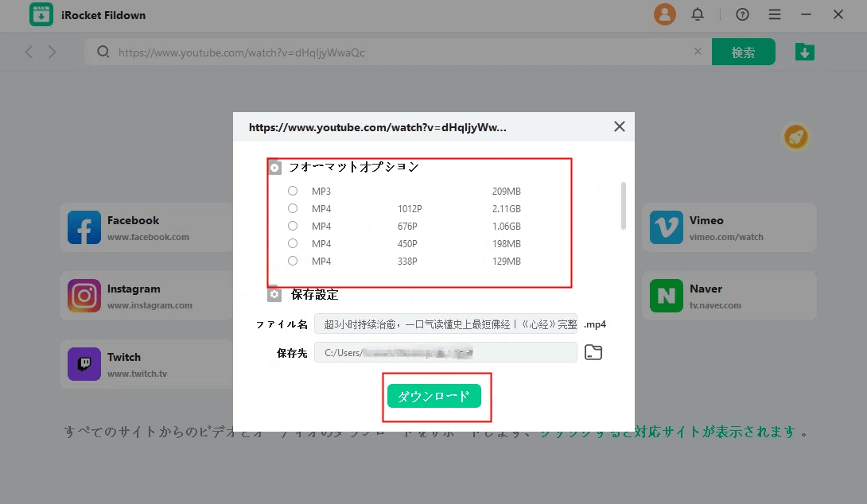Click the 1012P resolution label
The image size is (867, 504).
(410, 209)
